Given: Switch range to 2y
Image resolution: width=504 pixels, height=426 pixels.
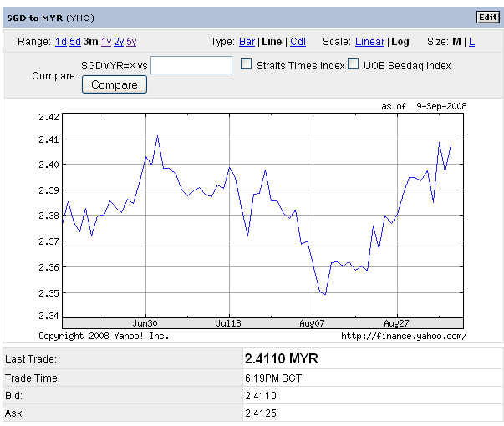Looking at the screenshot, I should [x=119, y=42].
